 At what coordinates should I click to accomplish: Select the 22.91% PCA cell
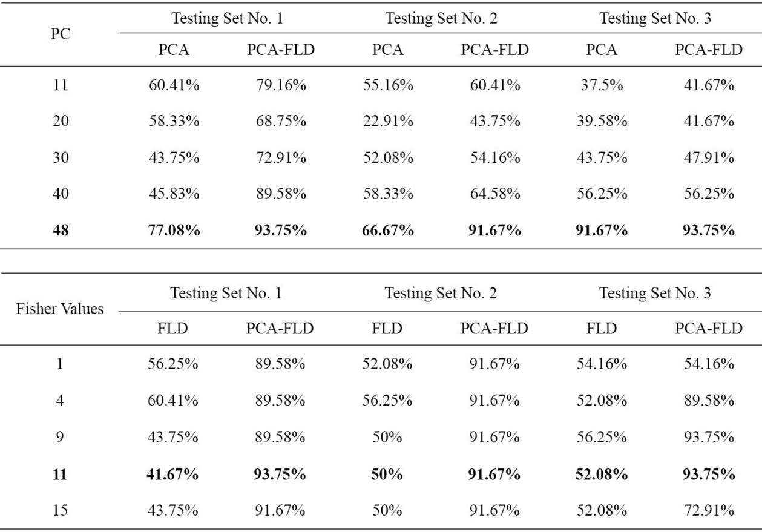(388, 121)
